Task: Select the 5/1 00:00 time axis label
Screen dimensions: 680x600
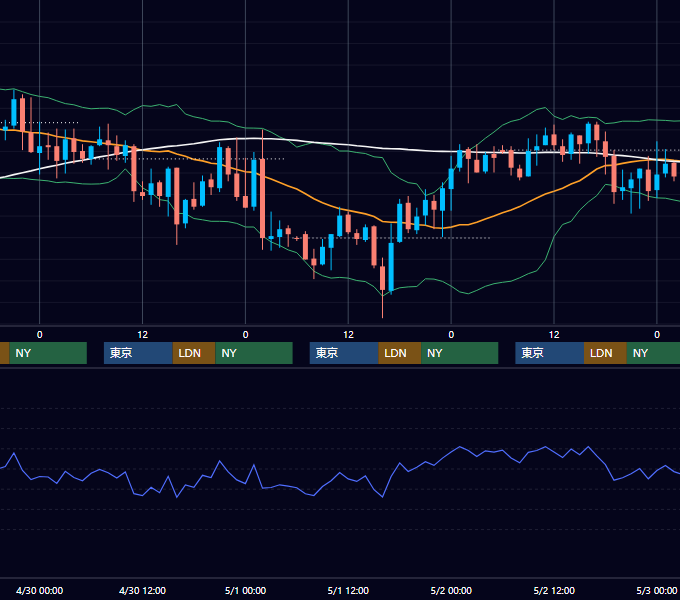Action: click(245, 590)
